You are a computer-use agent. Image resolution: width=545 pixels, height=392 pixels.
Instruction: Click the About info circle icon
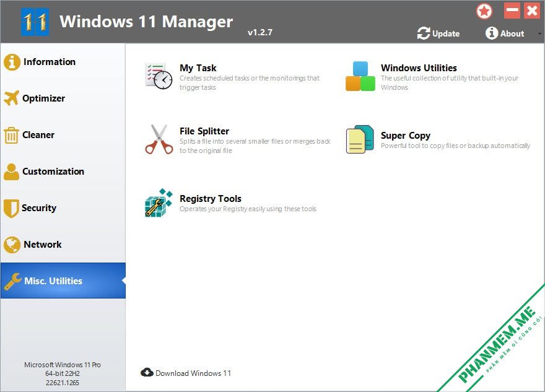point(492,33)
